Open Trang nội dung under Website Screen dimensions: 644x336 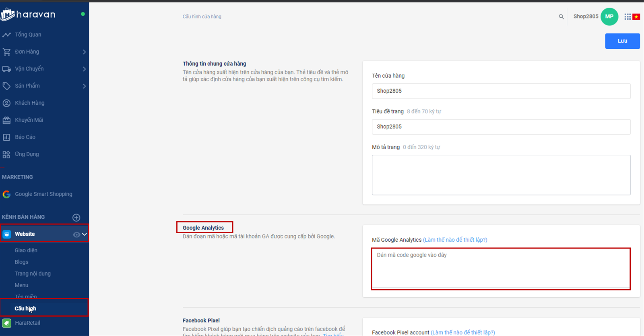pos(33,274)
